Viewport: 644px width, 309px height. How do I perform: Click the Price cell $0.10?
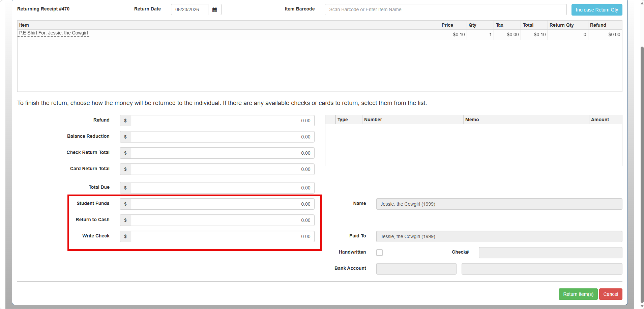(453, 34)
